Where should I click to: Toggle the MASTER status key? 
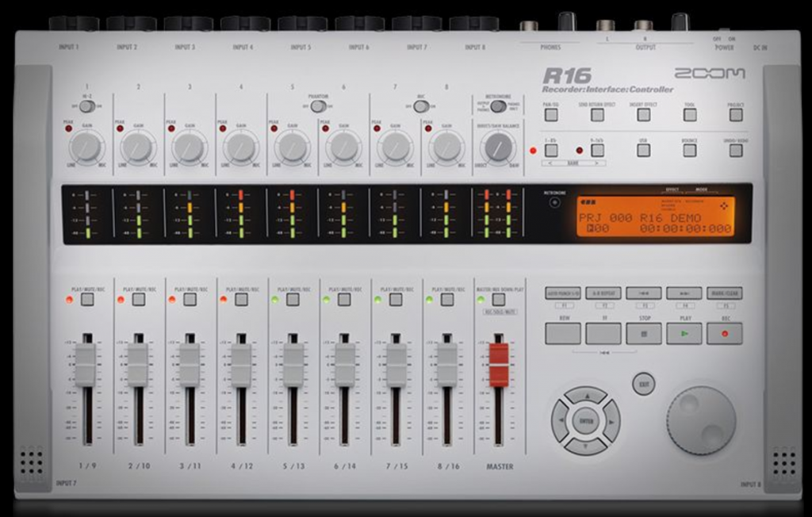(499, 300)
